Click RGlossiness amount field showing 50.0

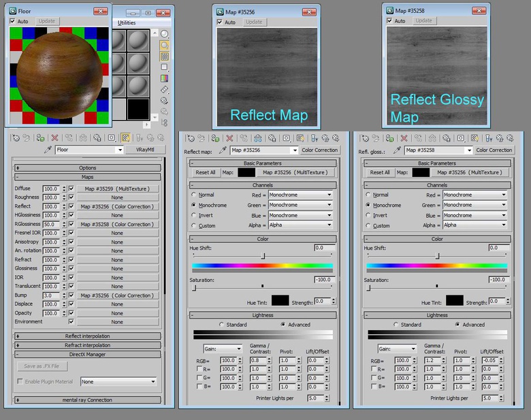click(52, 224)
